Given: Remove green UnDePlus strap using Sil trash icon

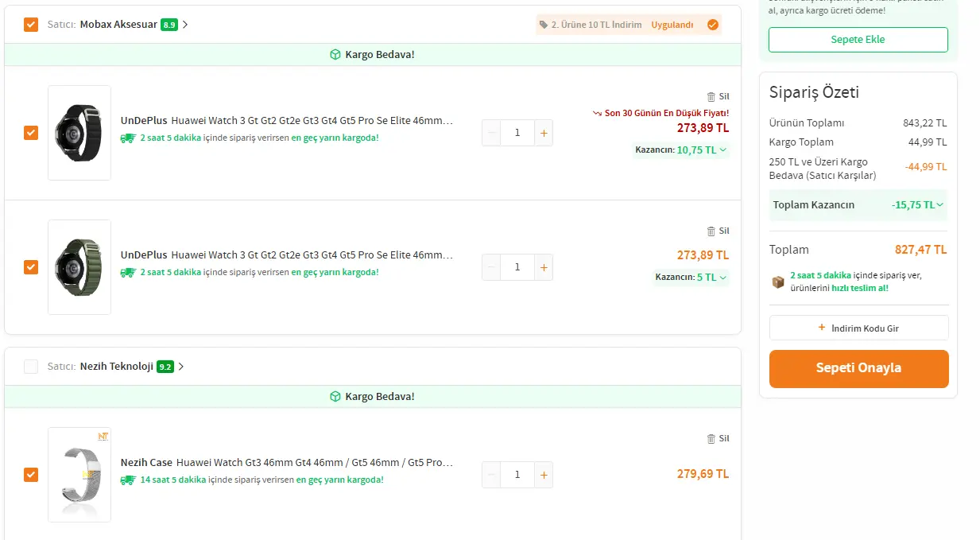Looking at the screenshot, I should click(x=711, y=231).
